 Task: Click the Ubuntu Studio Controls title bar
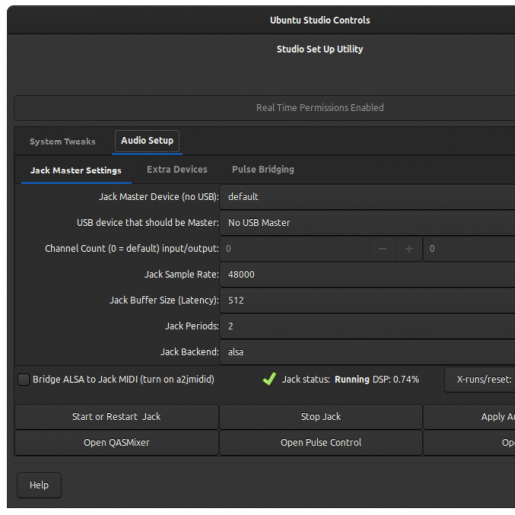click(x=261, y=20)
